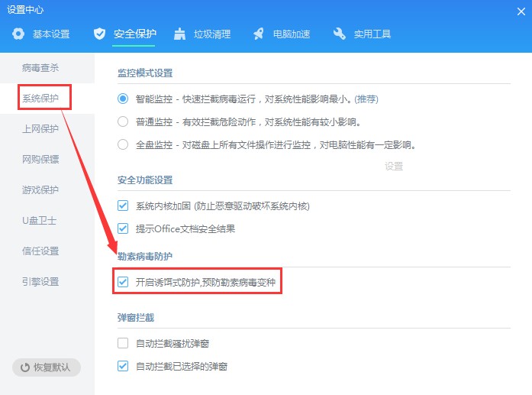Viewport: 532px width, 395px height.
Task: Go to the 电脑加速 tab
Action: click(x=292, y=34)
